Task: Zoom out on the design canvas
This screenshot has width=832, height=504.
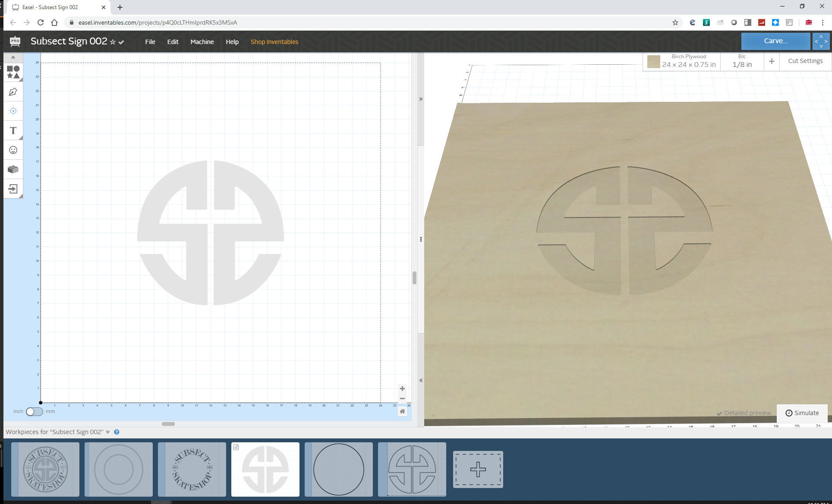Action: coord(402,398)
